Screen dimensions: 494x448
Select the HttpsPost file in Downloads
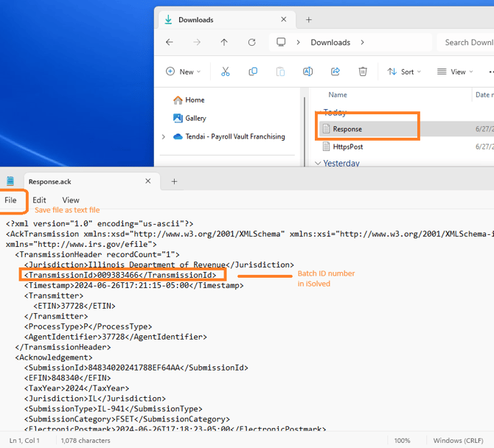pyautogui.click(x=347, y=147)
